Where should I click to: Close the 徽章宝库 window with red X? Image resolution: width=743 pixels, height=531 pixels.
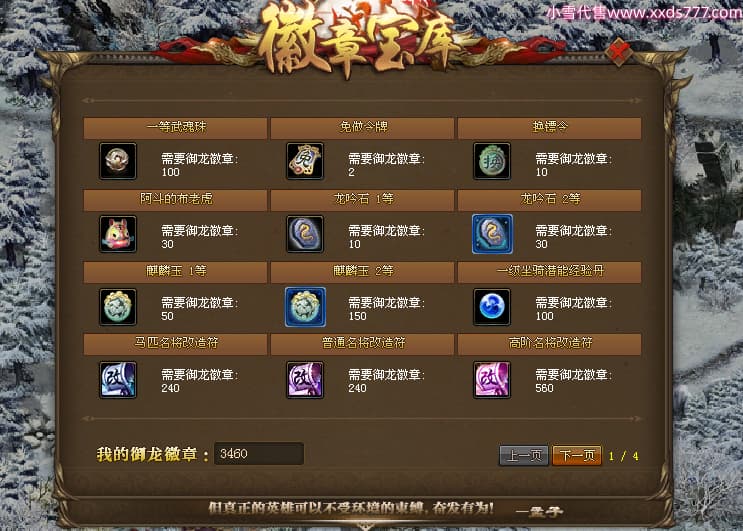tap(619, 51)
